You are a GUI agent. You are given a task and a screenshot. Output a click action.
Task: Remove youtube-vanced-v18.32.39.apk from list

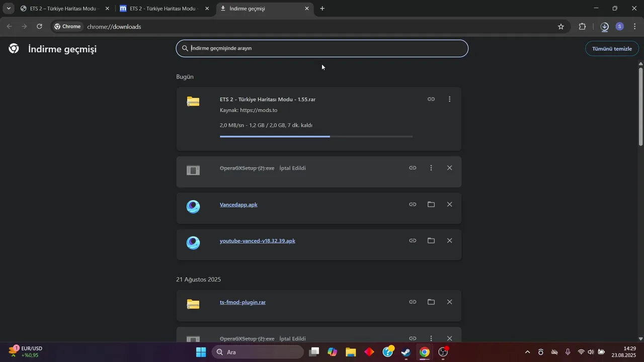click(450, 241)
